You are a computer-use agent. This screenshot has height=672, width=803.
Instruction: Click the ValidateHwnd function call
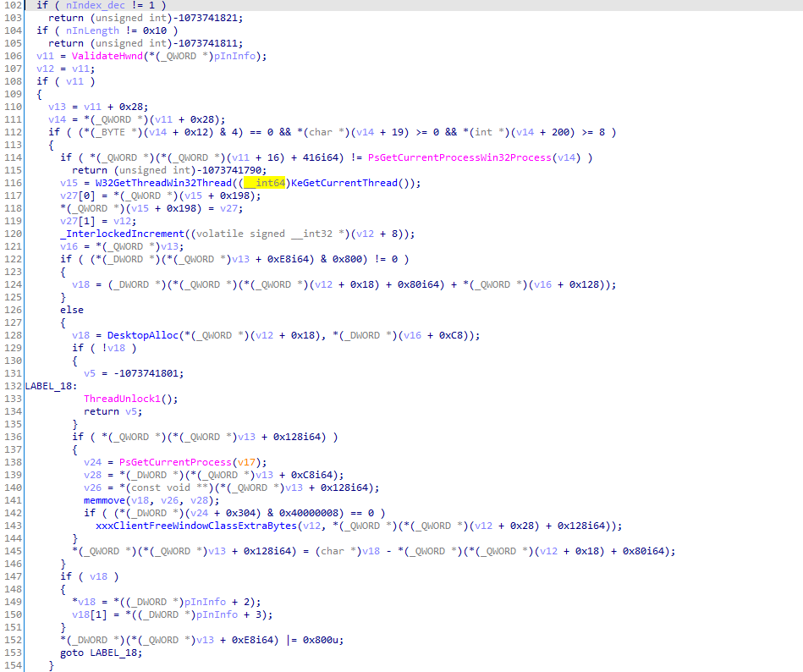tap(107, 56)
